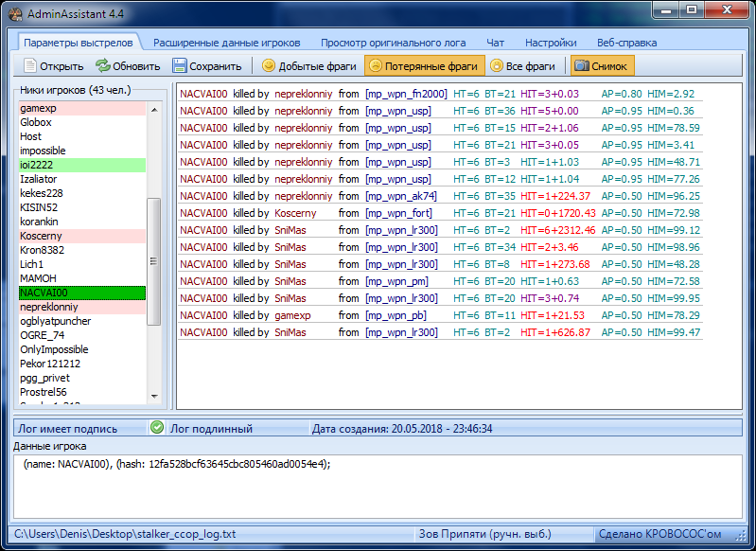Click kill row with mp_wpn_fn2000
The height and width of the screenshot is (551, 756).
point(440,94)
